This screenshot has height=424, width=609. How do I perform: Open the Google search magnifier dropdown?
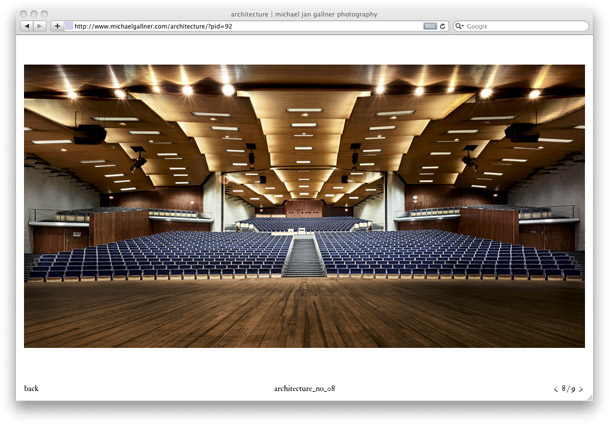[x=459, y=26]
